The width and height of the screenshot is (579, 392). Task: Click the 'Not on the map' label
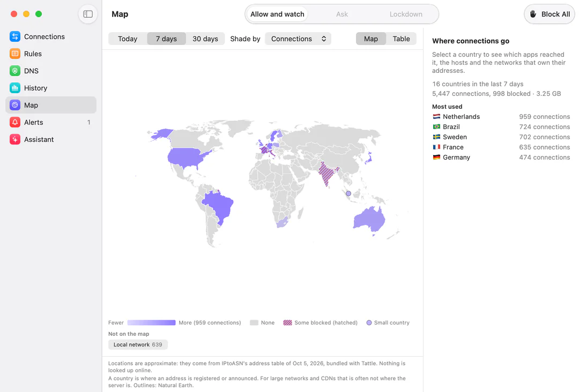(129, 334)
